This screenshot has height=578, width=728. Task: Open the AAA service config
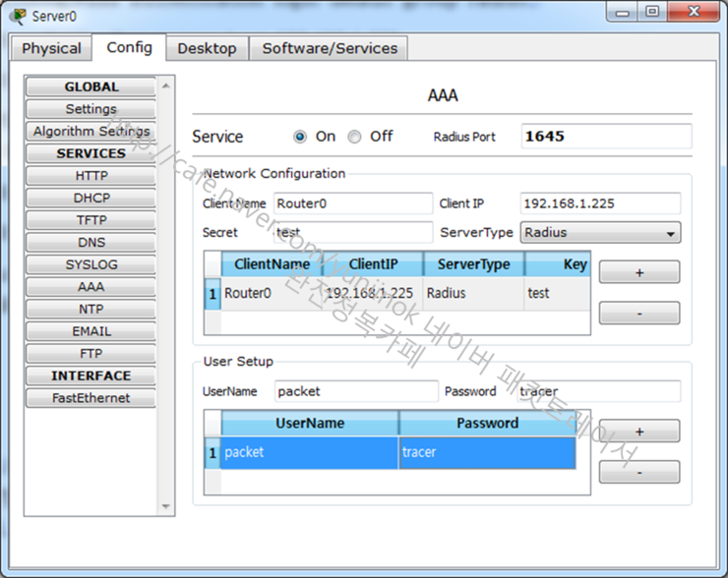pyautogui.click(x=91, y=287)
